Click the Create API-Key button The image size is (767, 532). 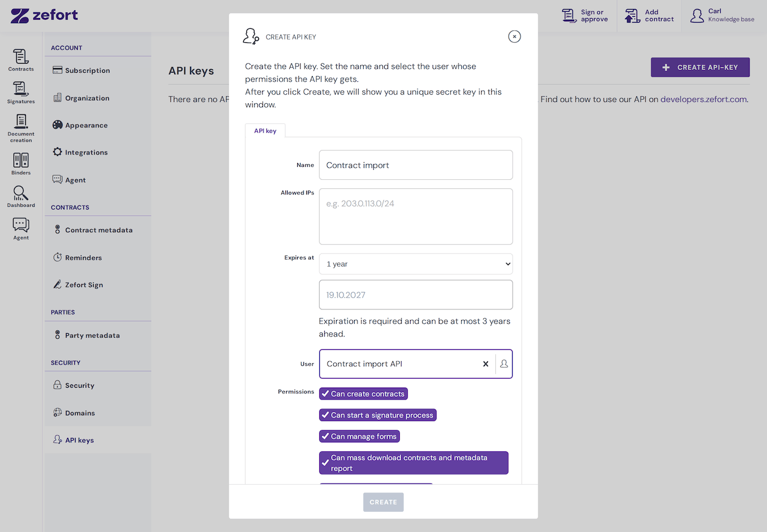pos(700,67)
